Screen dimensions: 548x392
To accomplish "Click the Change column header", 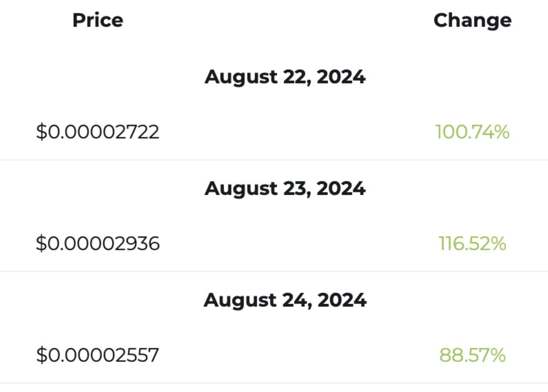I will tap(472, 20).
